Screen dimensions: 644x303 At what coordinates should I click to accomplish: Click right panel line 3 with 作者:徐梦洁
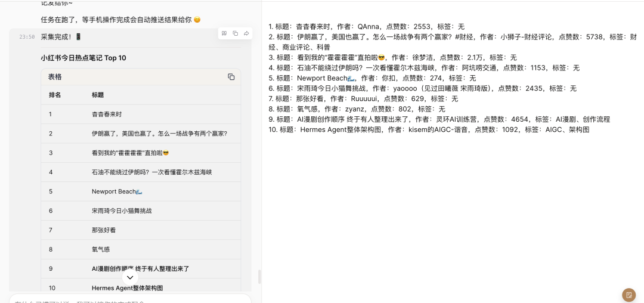(392, 57)
